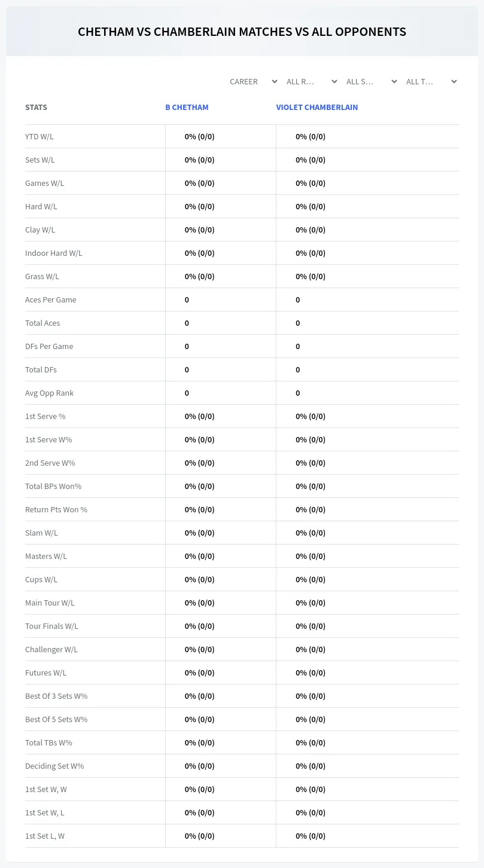Screen dimensions: 484x868
Task: Expand the ALL T… filter dropdown
Action: point(431,81)
